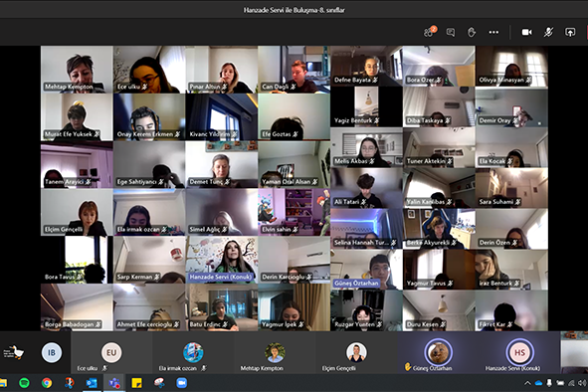Click the raise hand icon

pos(472,32)
